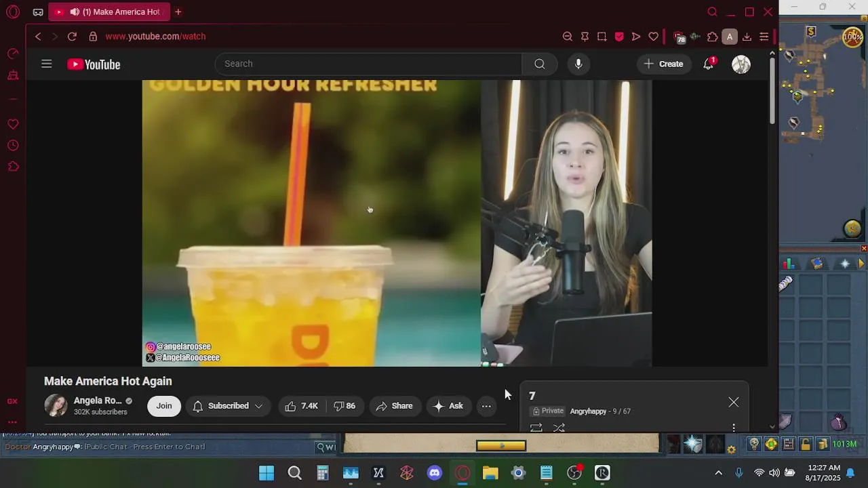Click the YouTube page vertical scrollbar
The image size is (868, 488).
pos(772,91)
